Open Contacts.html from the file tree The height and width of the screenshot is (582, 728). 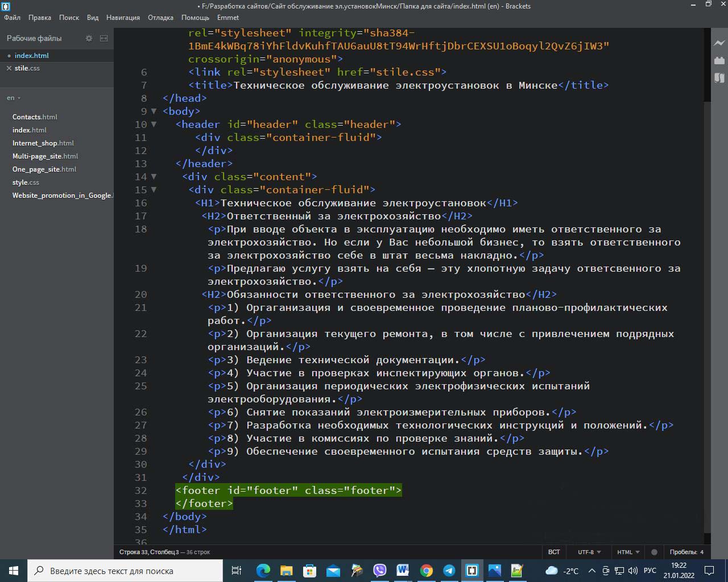coord(35,117)
